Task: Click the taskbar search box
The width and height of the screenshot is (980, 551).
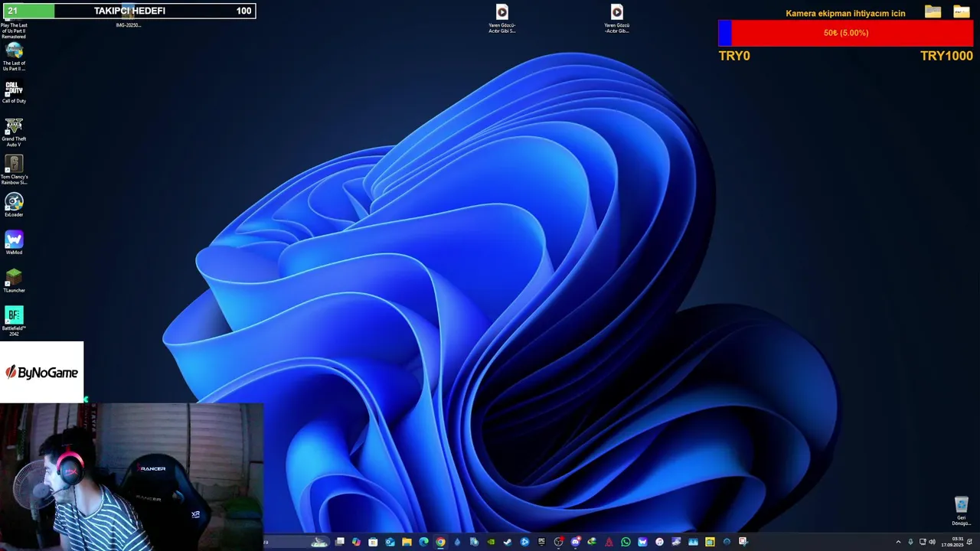Action: click(297, 542)
